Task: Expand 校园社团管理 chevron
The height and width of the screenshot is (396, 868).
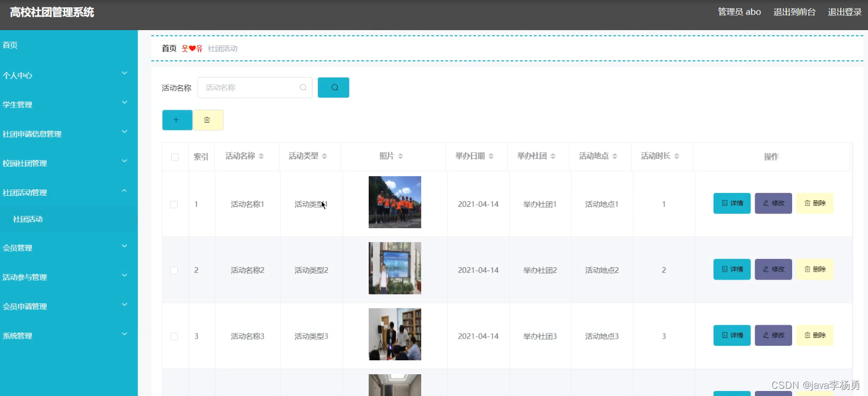Action: (124, 161)
